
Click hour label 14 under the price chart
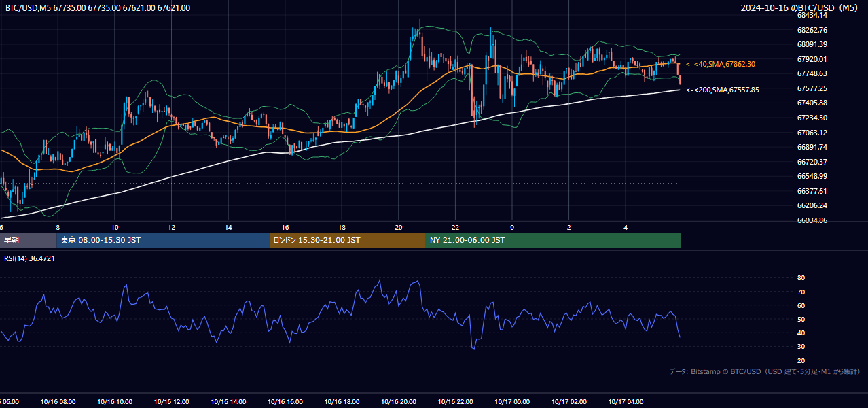229,227
